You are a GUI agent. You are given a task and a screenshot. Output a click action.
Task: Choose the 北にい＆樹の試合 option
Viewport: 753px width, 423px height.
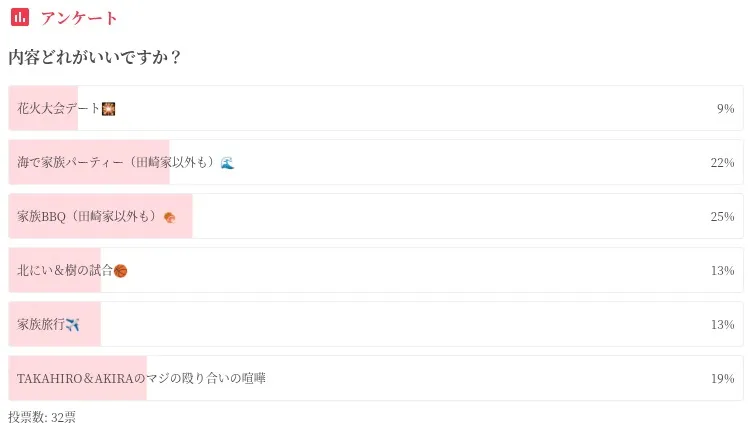pos(376,270)
